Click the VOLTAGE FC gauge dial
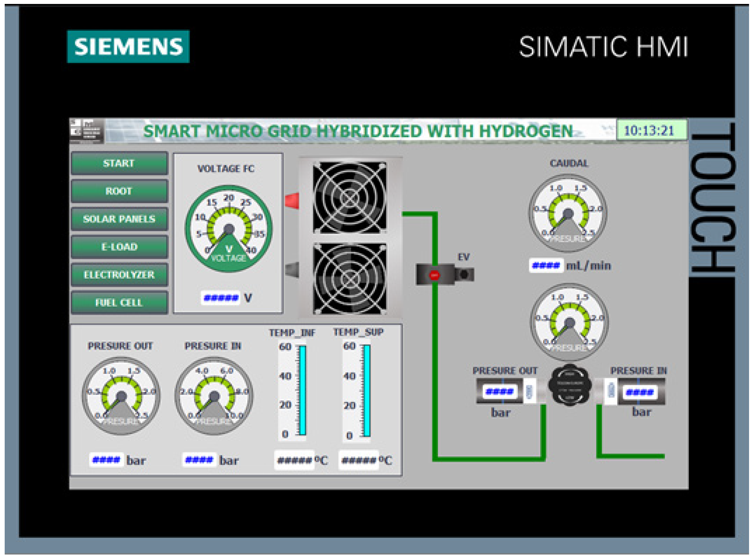Screen dimensions: 753x560 point(229,228)
